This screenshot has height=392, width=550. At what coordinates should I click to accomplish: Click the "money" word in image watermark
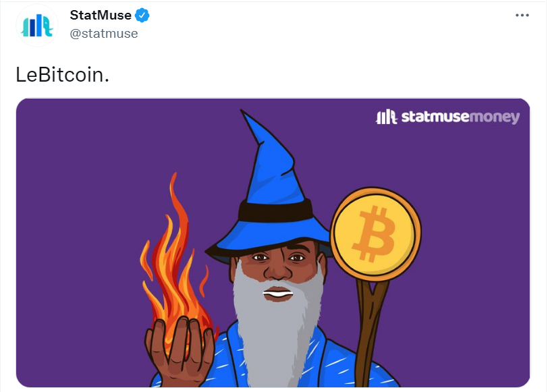[x=495, y=117]
